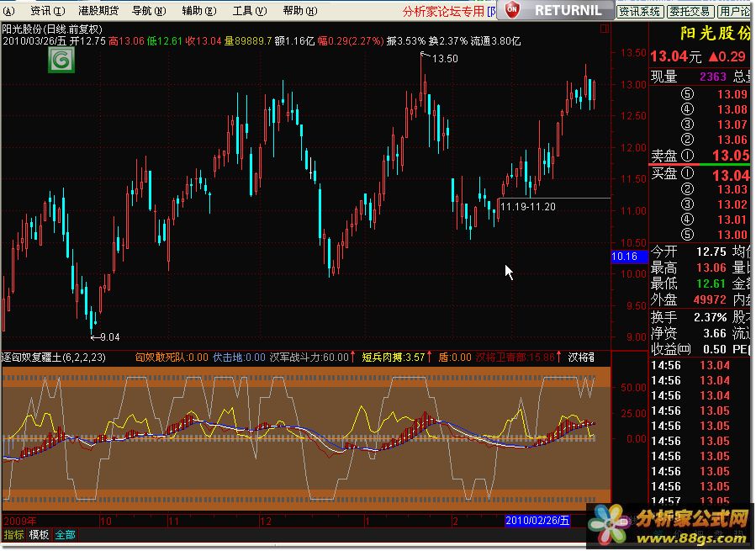Click the 逐匈奴复疆土(6,2,2,23) indicator name
This screenshot has height=551, width=756.
point(54,358)
